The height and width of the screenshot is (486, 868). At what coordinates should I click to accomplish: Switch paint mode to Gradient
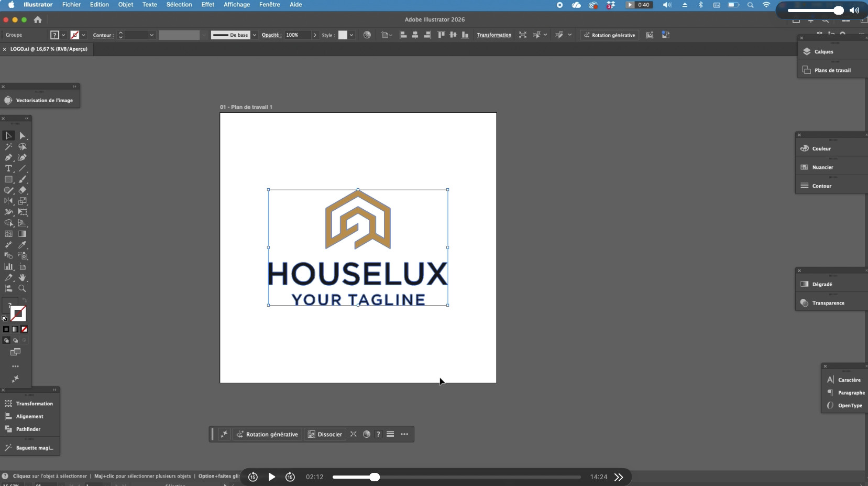15,329
